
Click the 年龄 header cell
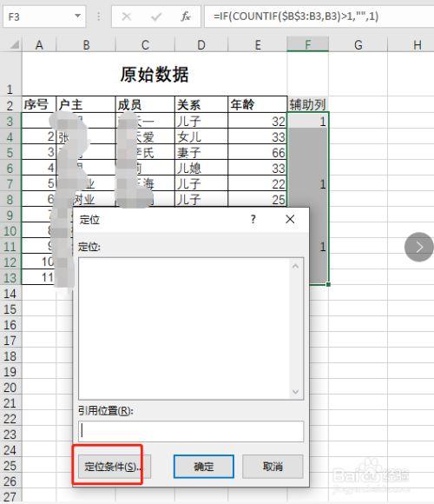[x=258, y=104]
